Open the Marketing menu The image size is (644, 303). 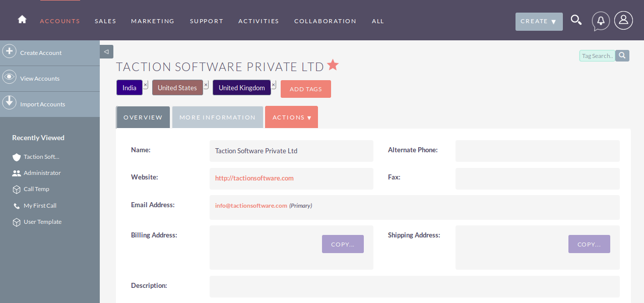coord(153,21)
